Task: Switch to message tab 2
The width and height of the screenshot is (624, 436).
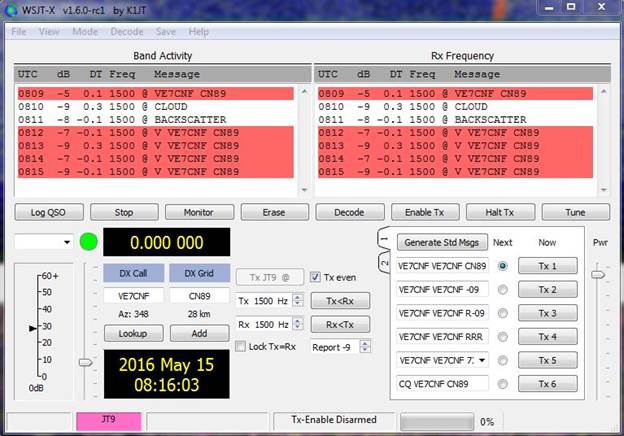Action: coord(383,262)
